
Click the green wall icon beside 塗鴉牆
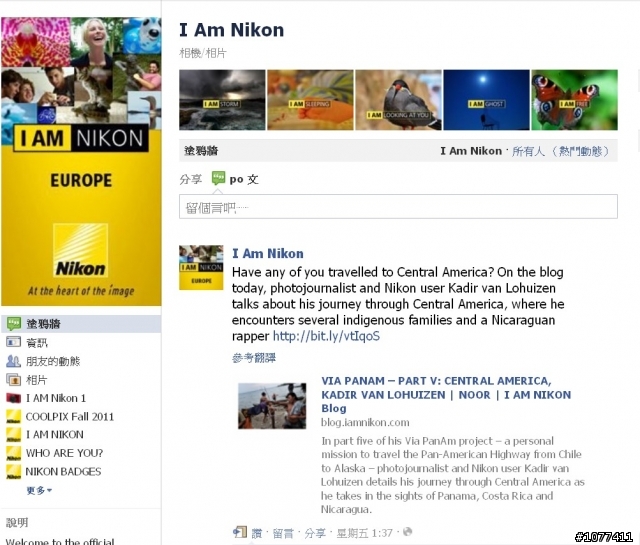tap(13, 324)
